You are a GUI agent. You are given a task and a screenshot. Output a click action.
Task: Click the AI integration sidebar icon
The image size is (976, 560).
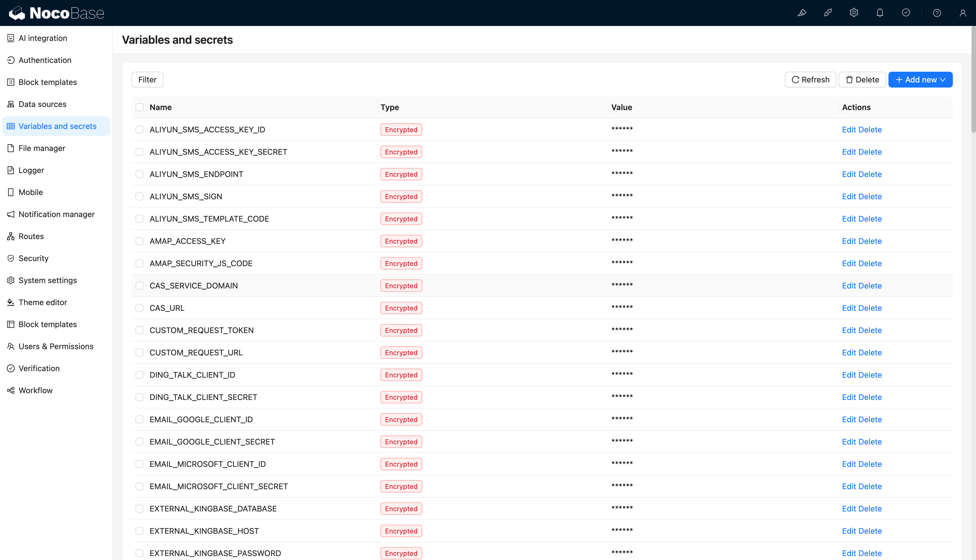click(11, 38)
